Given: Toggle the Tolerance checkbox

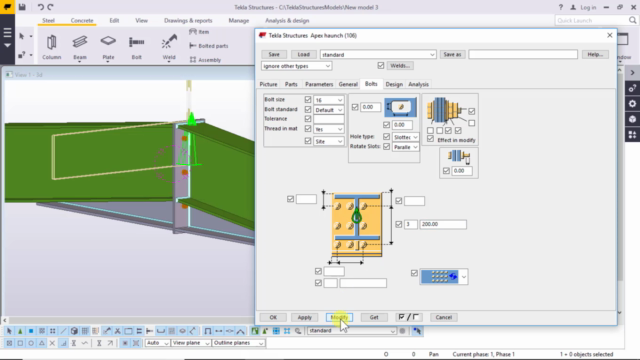Looking at the screenshot, I should 308,119.
